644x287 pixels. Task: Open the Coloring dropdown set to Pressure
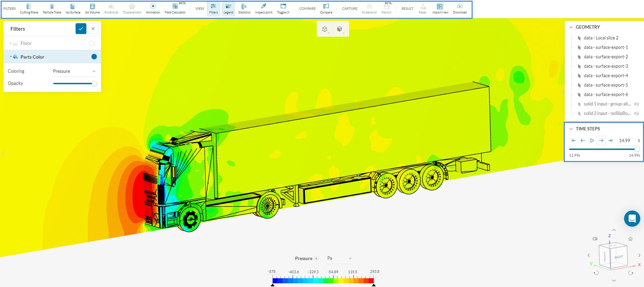[x=74, y=71]
